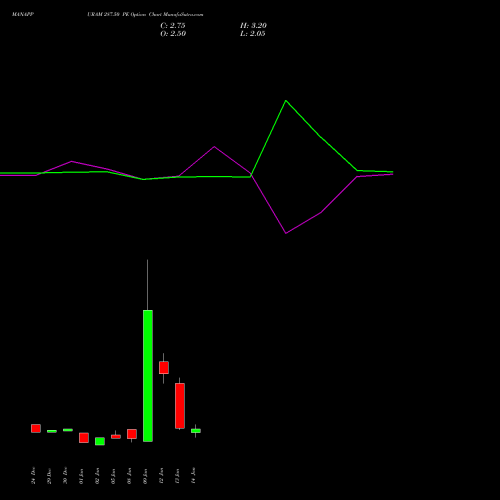This screenshot has height=500, width=500.
Task: Select the red candle for 24 Dec
Action: (x=36, y=428)
